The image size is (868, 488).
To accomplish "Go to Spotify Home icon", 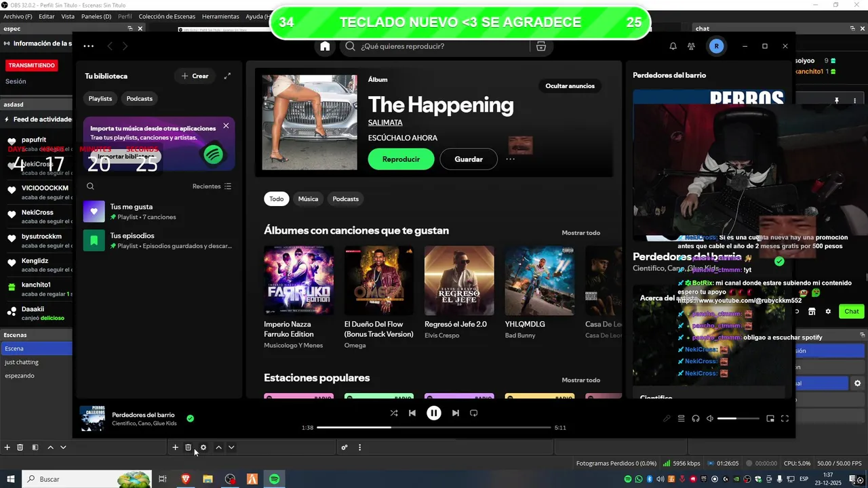I will click(x=325, y=46).
